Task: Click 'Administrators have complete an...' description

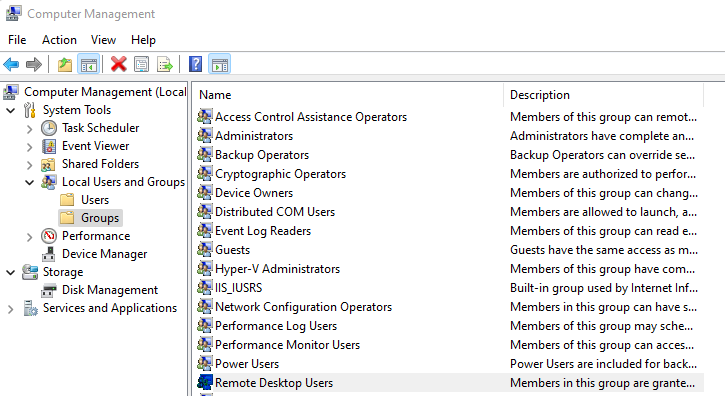Action: click(x=602, y=136)
